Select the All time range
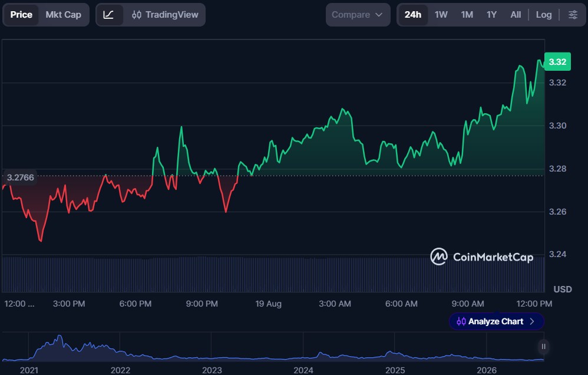 point(516,15)
